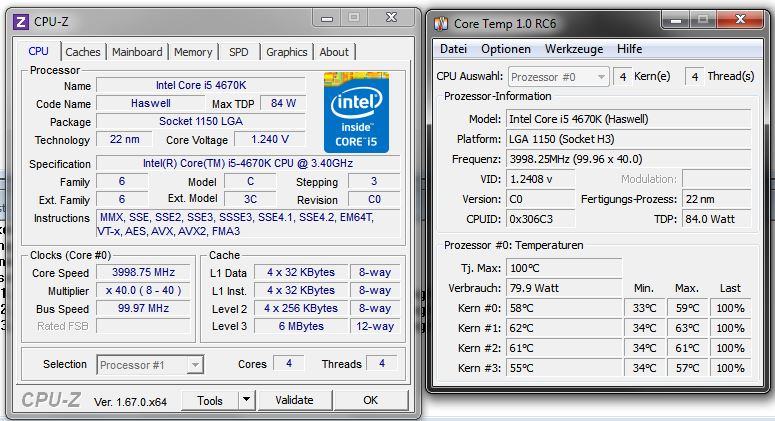This screenshot has width=775, height=421.
Task: Click the Multiplier value x 40.0
Action: pos(143,291)
